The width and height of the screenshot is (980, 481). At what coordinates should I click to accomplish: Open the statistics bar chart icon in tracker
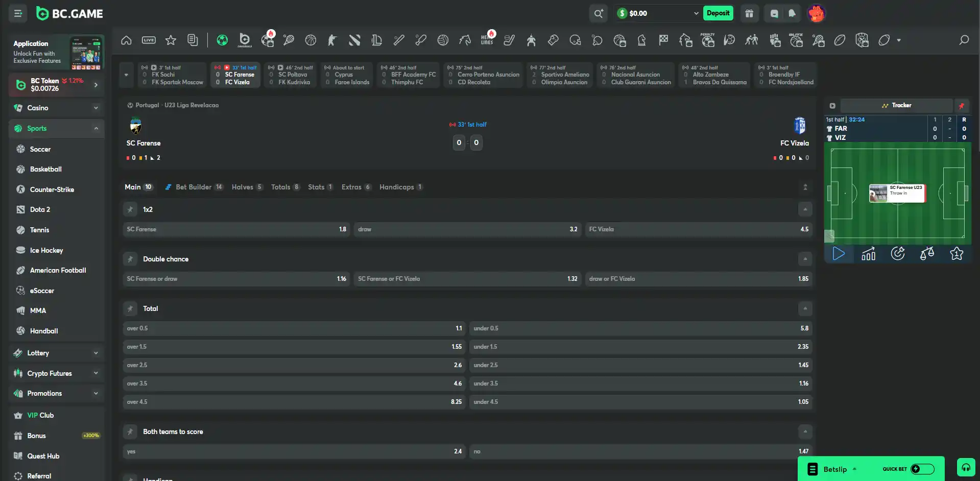pyautogui.click(x=868, y=254)
